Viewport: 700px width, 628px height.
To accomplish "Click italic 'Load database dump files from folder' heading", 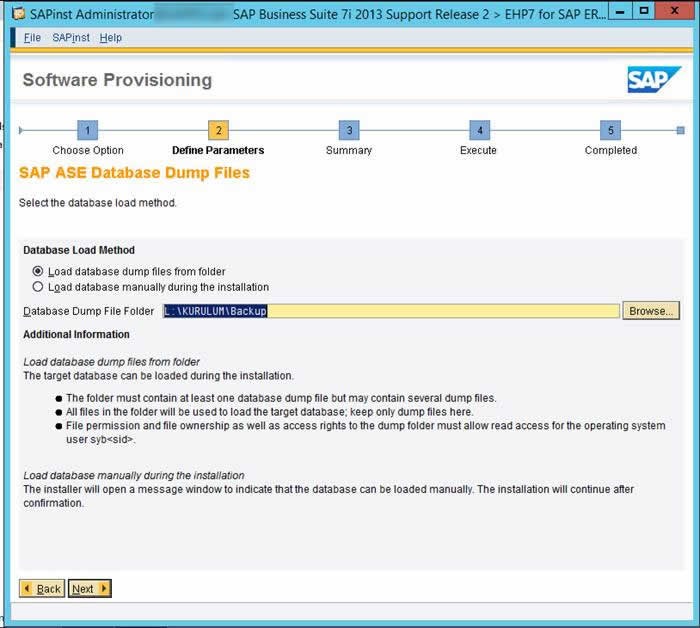I will click(111, 362).
